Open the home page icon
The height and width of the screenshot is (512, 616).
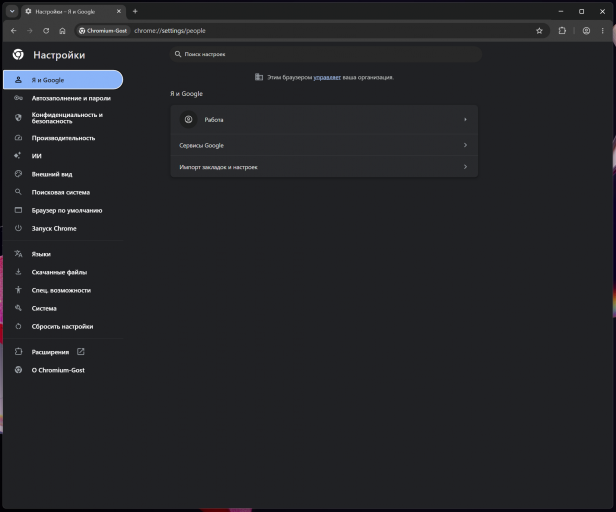coord(62,31)
